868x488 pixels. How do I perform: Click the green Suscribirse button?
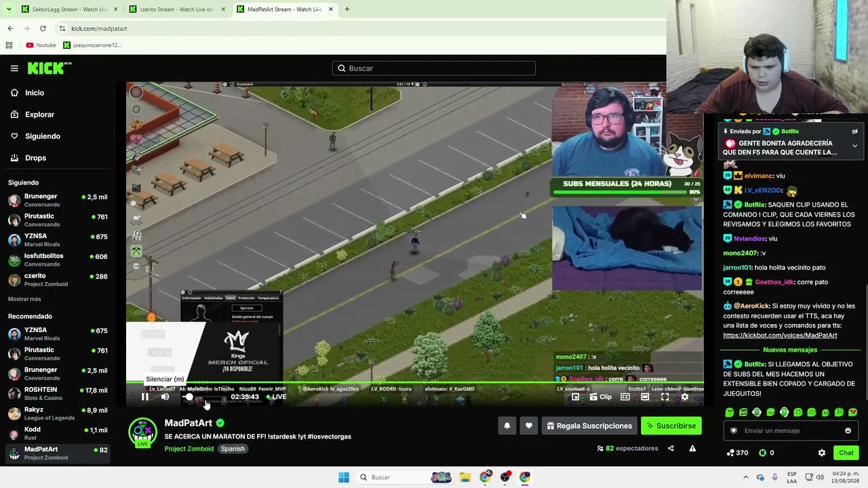[671, 426]
